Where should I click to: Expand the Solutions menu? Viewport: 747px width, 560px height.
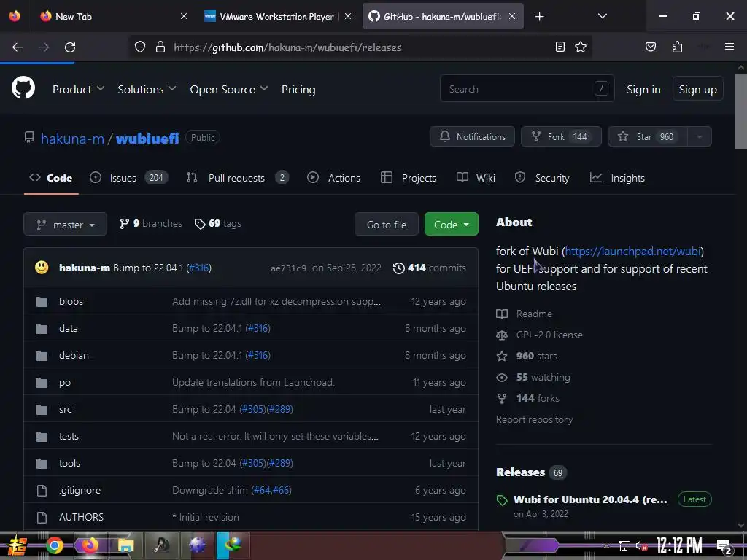147,89
